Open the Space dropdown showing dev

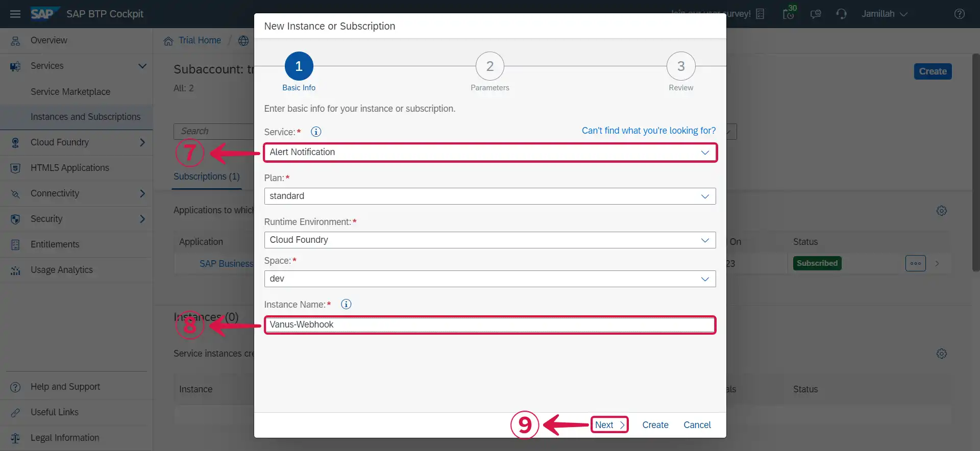tap(490, 279)
